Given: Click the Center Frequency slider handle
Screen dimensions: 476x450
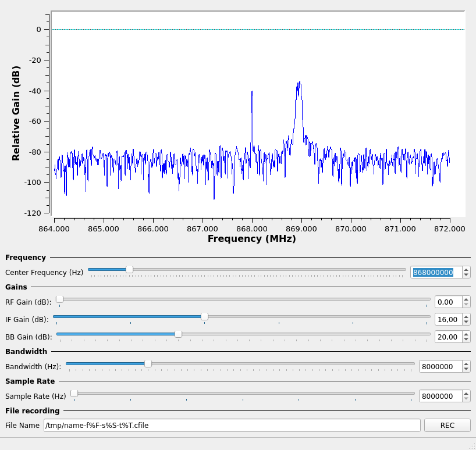Looking at the screenshot, I should [x=129, y=269].
